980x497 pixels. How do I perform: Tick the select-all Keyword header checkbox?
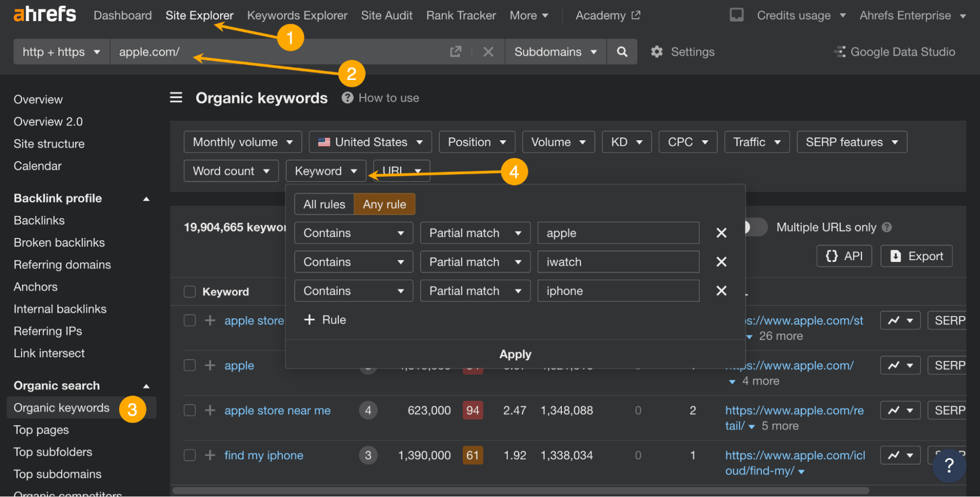(190, 292)
